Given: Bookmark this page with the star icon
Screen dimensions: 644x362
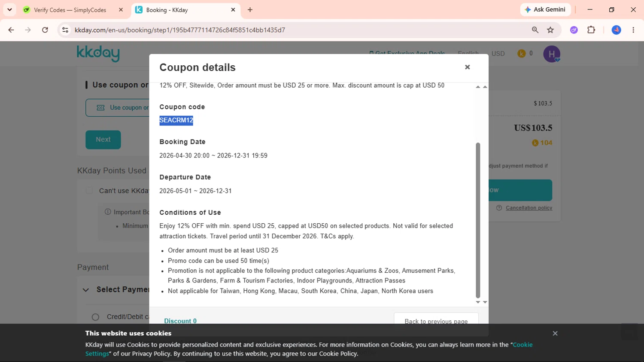Looking at the screenshot, I should click(x=550, y=30).
